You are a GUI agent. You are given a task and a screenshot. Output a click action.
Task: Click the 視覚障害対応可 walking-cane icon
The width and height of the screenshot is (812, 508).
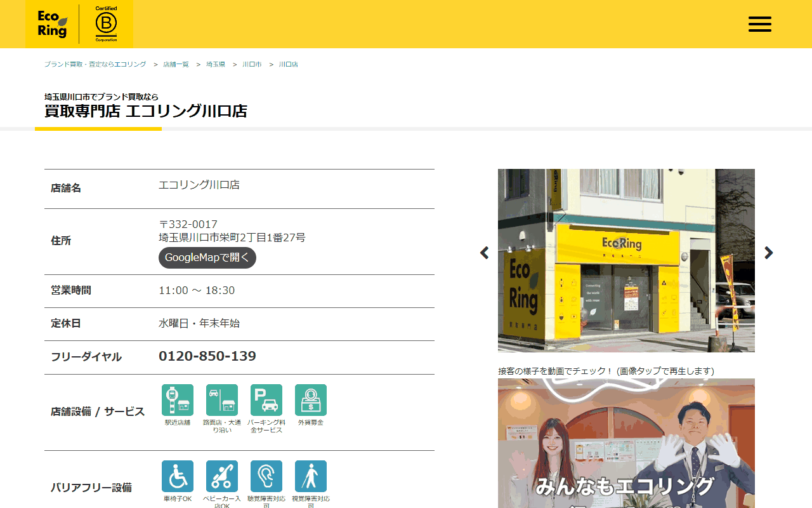coord(311,476)
